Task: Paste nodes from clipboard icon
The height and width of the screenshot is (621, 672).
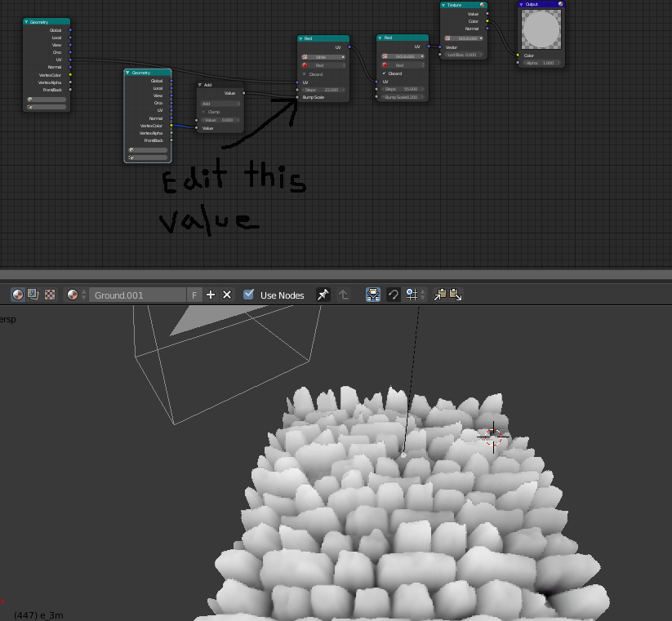Action: coord(455,295)
